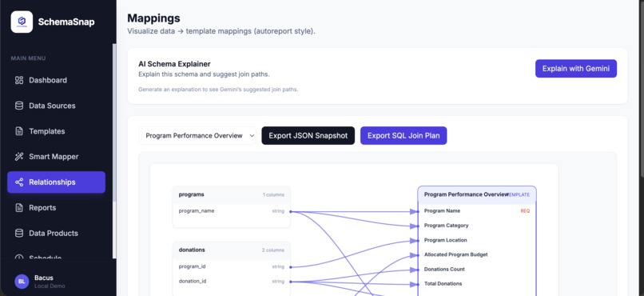Click the Data Products database icon
Screen dimensions: 644x296
click(19, 233)
